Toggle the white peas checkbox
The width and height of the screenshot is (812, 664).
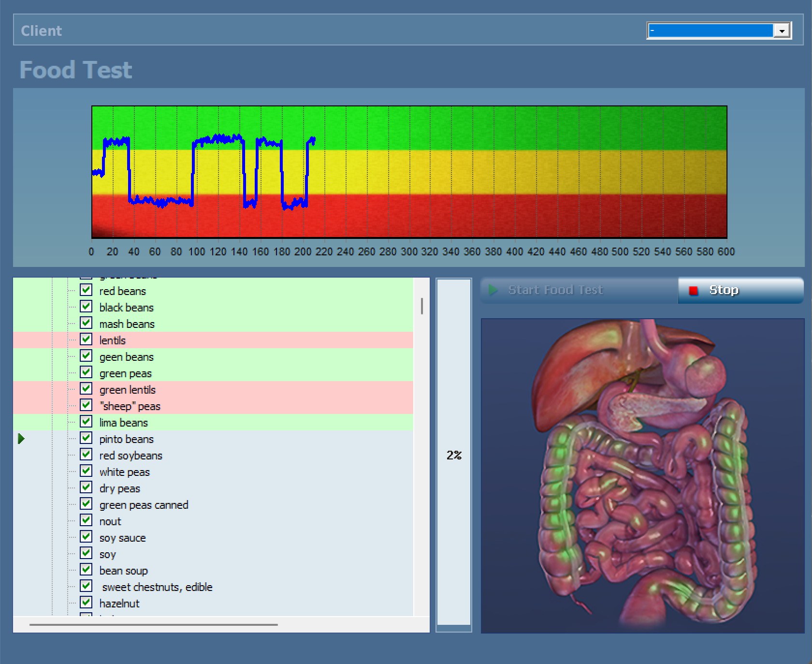[x=86, y=471]
